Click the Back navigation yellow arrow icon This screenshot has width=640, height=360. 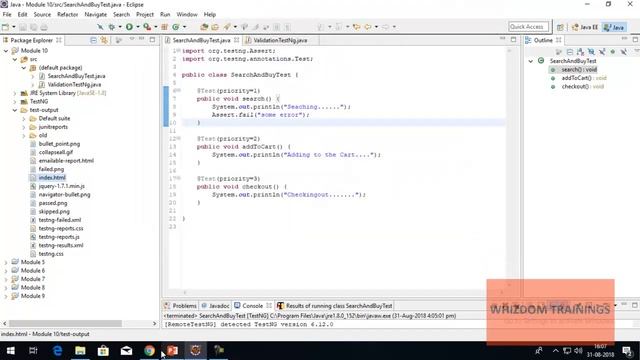[368, 27]
